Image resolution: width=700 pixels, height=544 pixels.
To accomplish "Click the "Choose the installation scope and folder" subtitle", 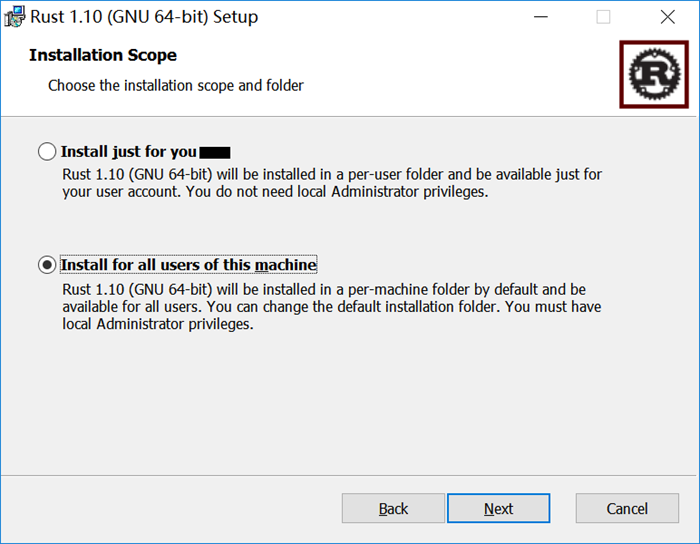I will [176, 86].
